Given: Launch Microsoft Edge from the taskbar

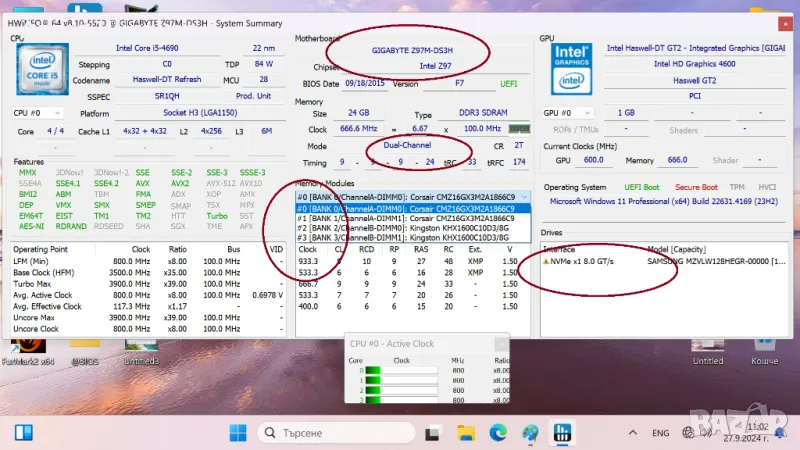Looking at the screenshot, I should tap(498, 432).
